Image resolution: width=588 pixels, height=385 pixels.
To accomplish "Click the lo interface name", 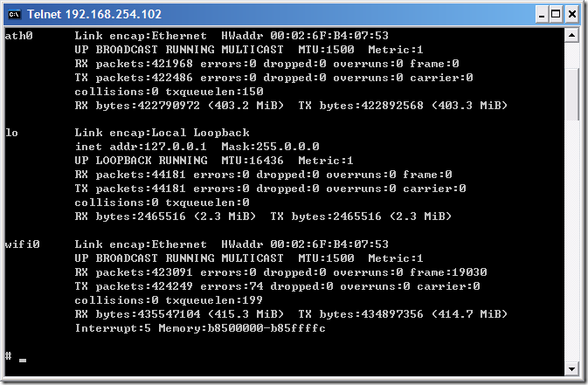I will (11, 133).
